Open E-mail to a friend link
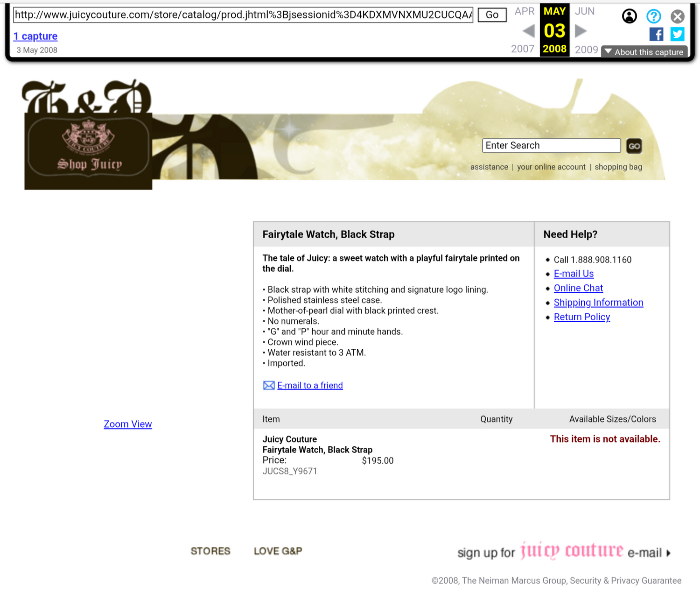This screenshot has height=607, width=700. (310, 386)
